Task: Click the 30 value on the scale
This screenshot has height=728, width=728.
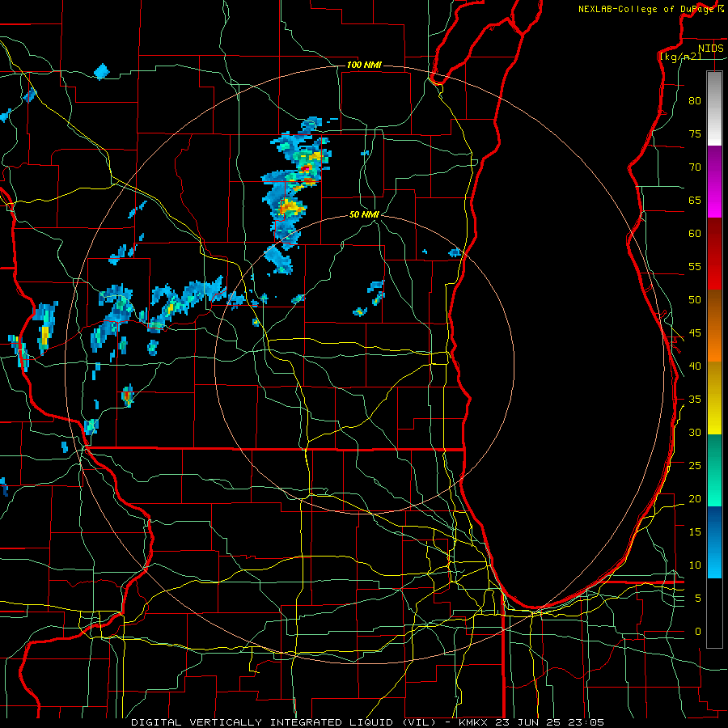Action: 695,432
